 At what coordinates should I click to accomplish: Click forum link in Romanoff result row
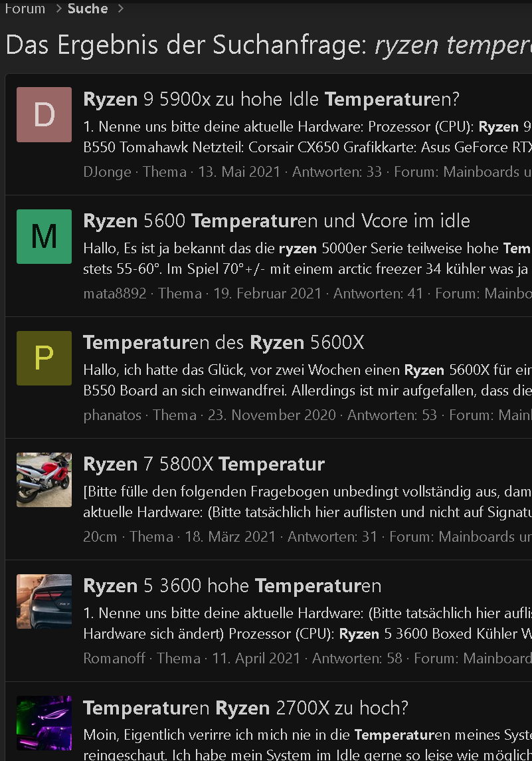[x=497, y=659]
